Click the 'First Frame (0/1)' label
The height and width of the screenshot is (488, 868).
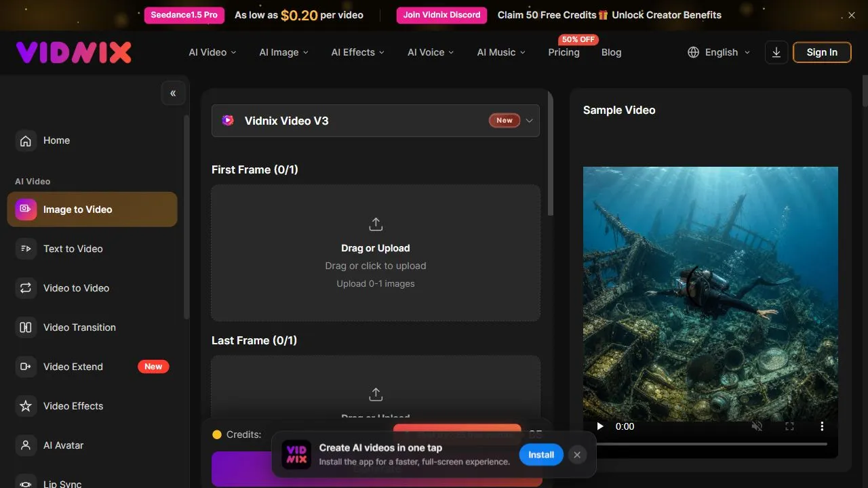click(255, 169)
